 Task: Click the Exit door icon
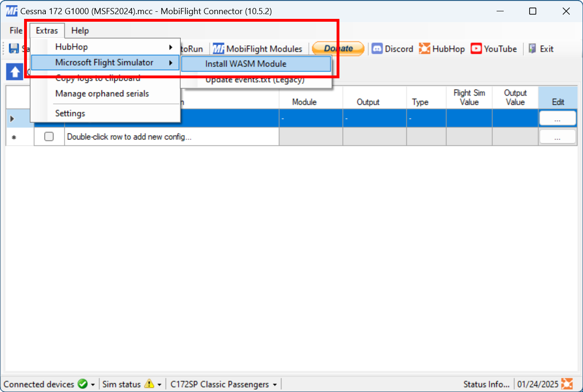tap(532, 49)
